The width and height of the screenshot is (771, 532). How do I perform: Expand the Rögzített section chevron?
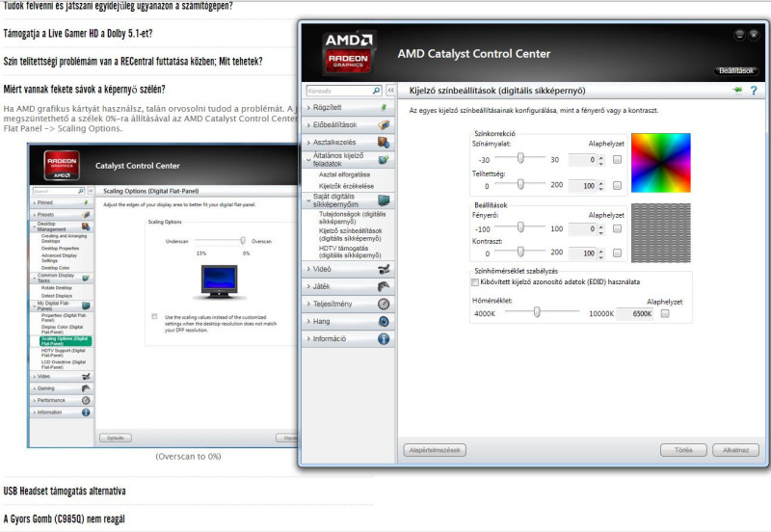(308, 107)
